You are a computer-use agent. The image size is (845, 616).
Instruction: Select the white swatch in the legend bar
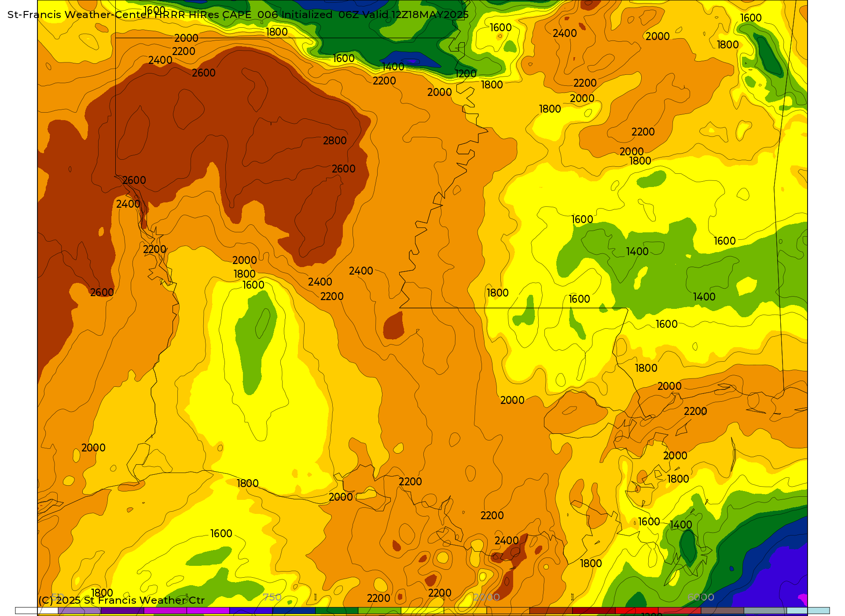pyautogui.click(x=37, y=611)
